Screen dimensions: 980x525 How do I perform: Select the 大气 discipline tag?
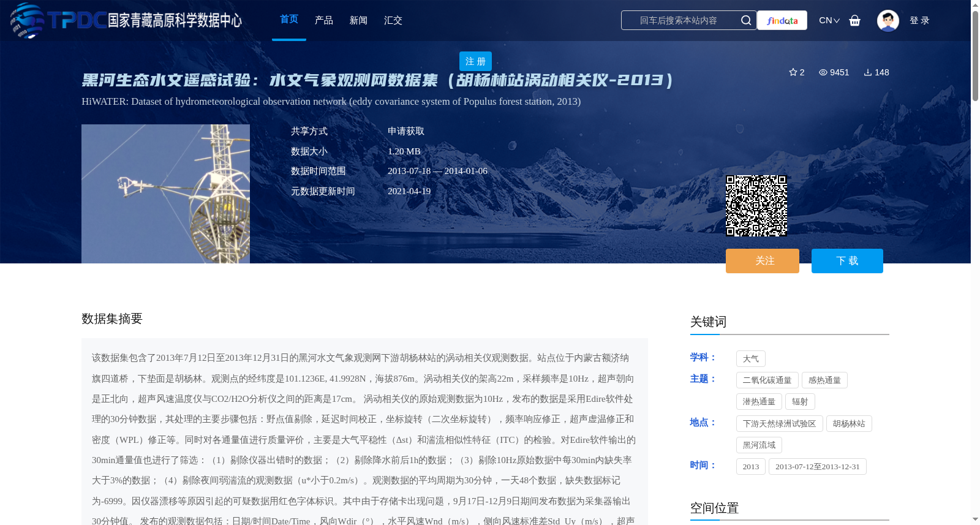(751, 359)
